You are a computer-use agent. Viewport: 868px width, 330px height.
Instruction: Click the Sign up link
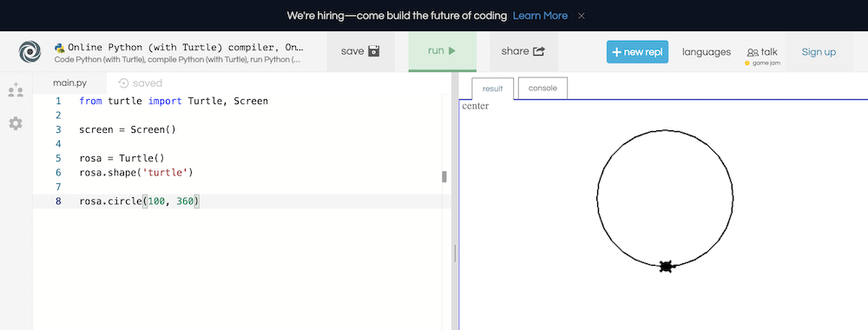click(819, 52)
